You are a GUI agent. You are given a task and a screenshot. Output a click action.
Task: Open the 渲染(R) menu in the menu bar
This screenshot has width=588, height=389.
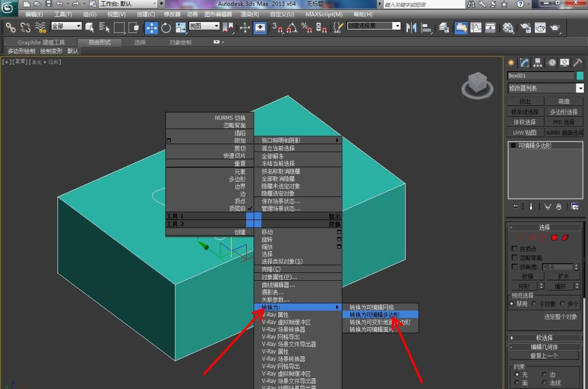click(x=249, y=15)
